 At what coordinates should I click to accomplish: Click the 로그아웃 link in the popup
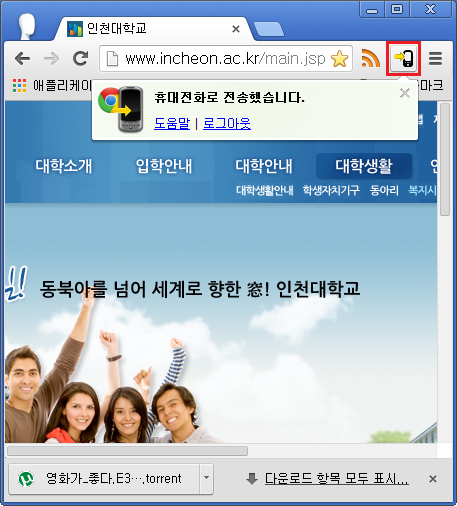pos(227,123)
